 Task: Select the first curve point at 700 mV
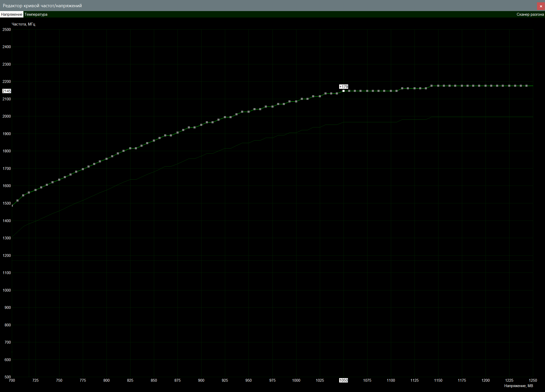(x=12, y=206)
